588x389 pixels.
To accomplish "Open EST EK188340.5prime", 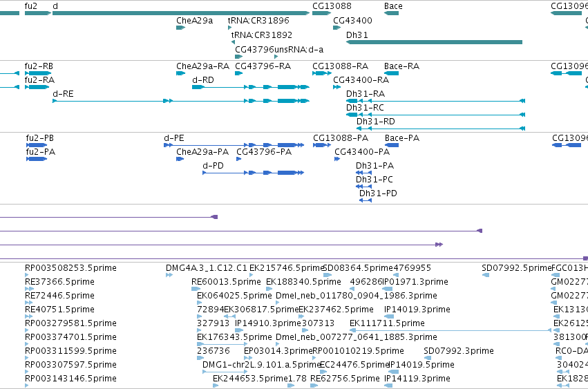I will pos(303,282).
